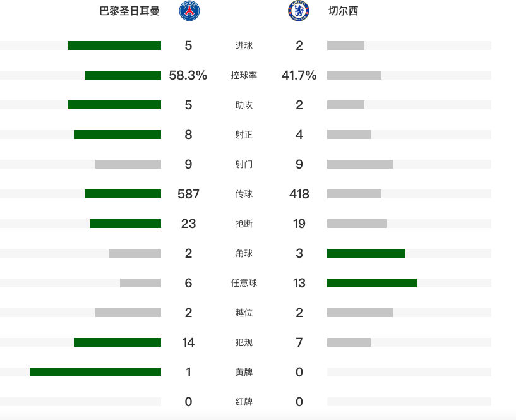
Task: Select the 传球 stat label
Action: [244, 194]
